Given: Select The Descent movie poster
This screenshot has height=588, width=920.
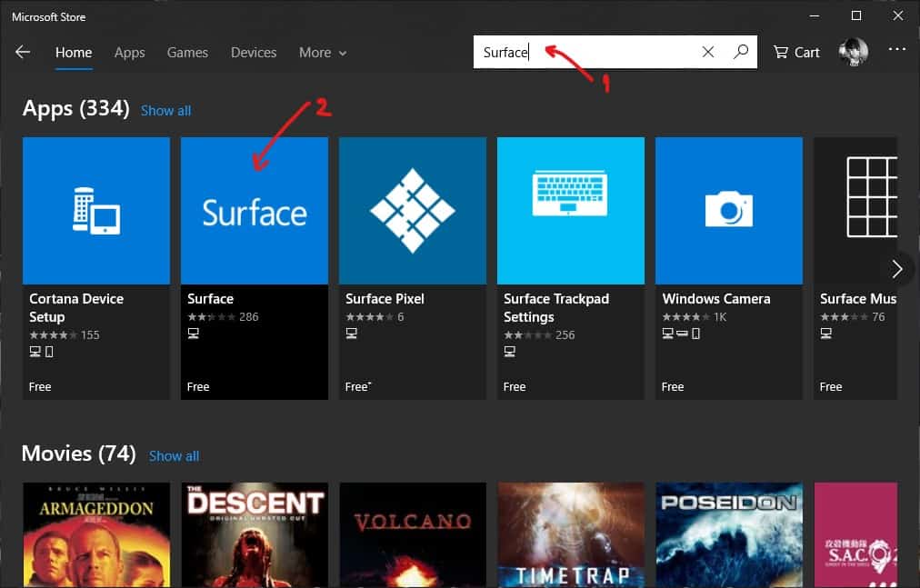Looking at the screenshot, I should pyautogui.click(x=254, y=534).
